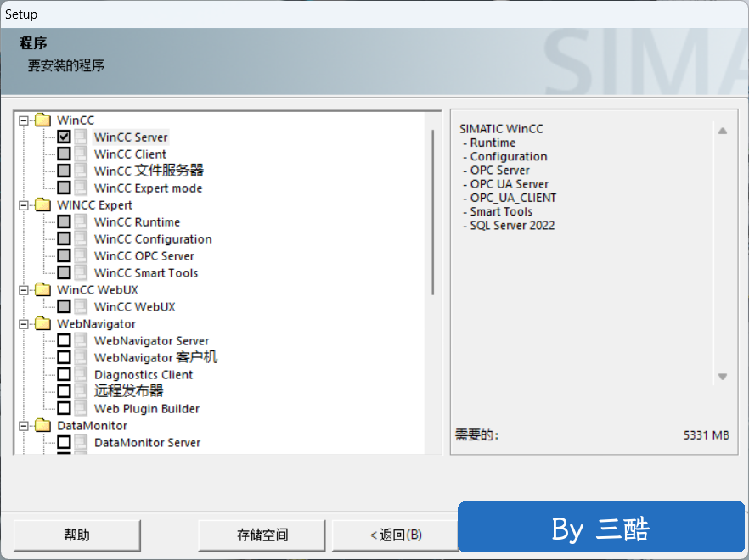
Task: Go back with the 返回(B) button
Action: point(396,535)
